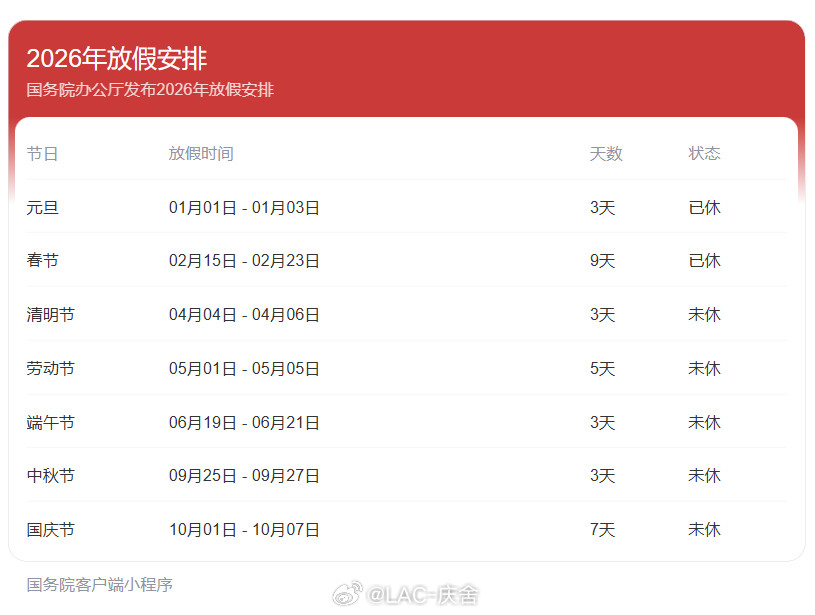Click 已休 status for 春节
The width and height of the screenshot is (815, 615).
point(704,260)
